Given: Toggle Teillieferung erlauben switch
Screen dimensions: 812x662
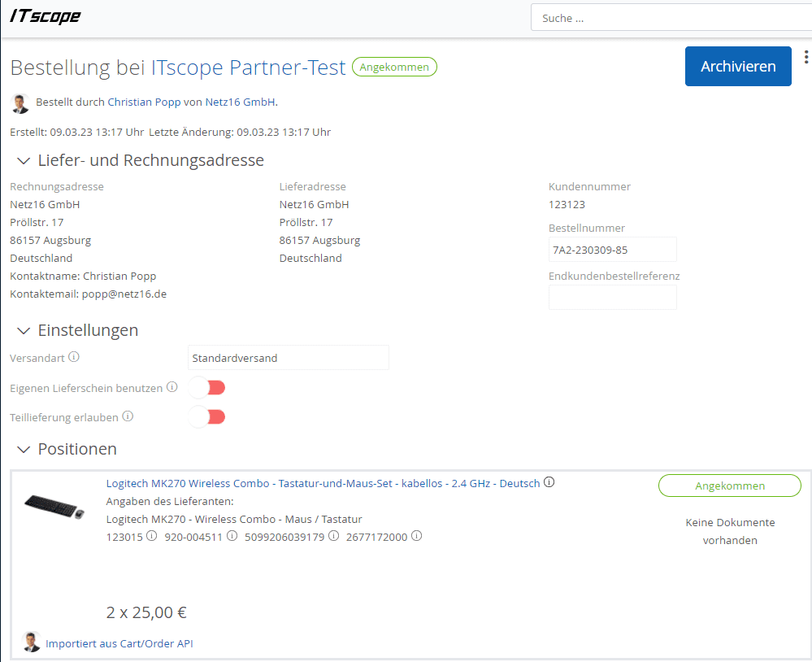Looking at the screenshot, I should (206, 417).
